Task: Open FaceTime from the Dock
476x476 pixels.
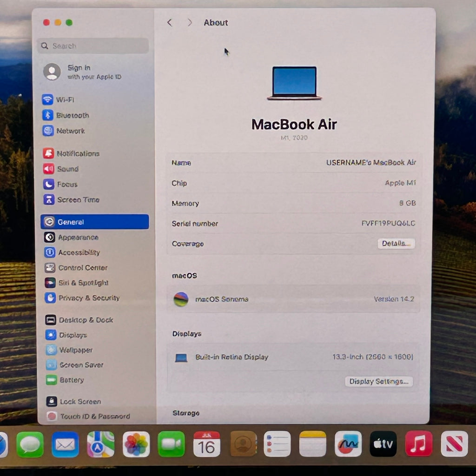Action: 171,444
